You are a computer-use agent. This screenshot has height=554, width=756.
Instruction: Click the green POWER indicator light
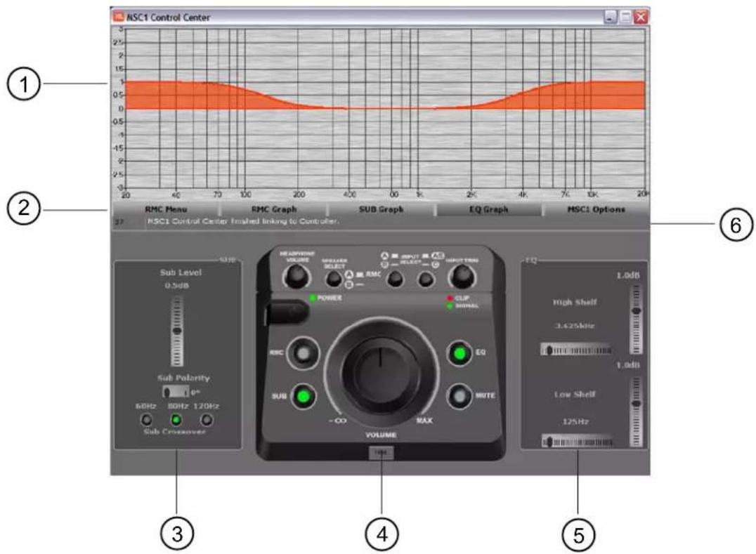pos(313,298)
